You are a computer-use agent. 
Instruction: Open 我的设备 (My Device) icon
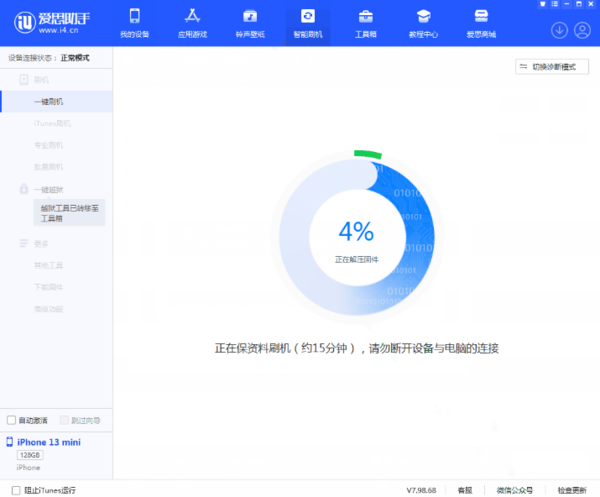click(x=135, y=17)
